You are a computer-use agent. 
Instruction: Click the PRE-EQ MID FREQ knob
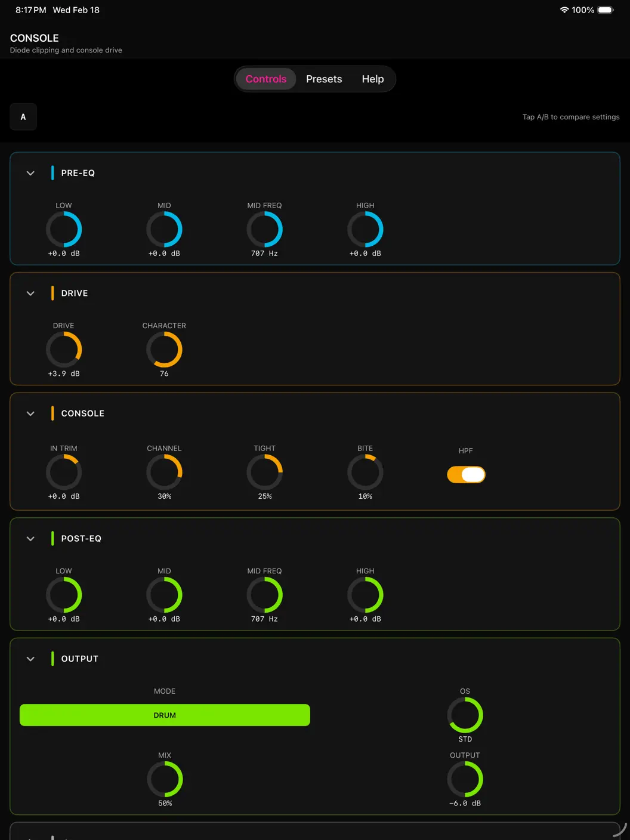pos(265,230)
